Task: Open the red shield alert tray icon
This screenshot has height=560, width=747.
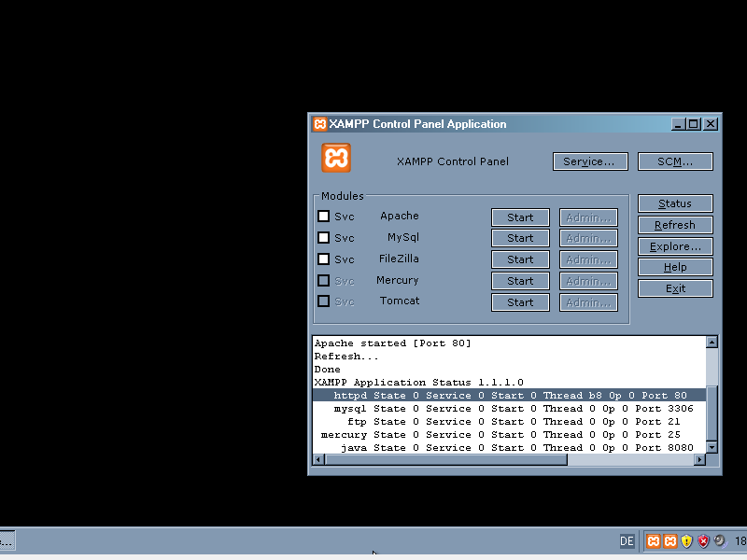Action: tap(703, 541)
